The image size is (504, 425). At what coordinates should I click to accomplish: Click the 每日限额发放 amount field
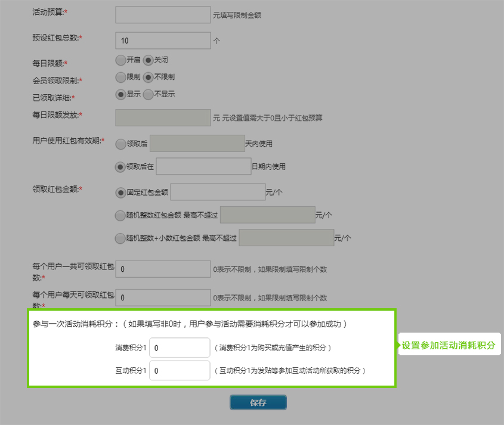click(x=163, y=117)
